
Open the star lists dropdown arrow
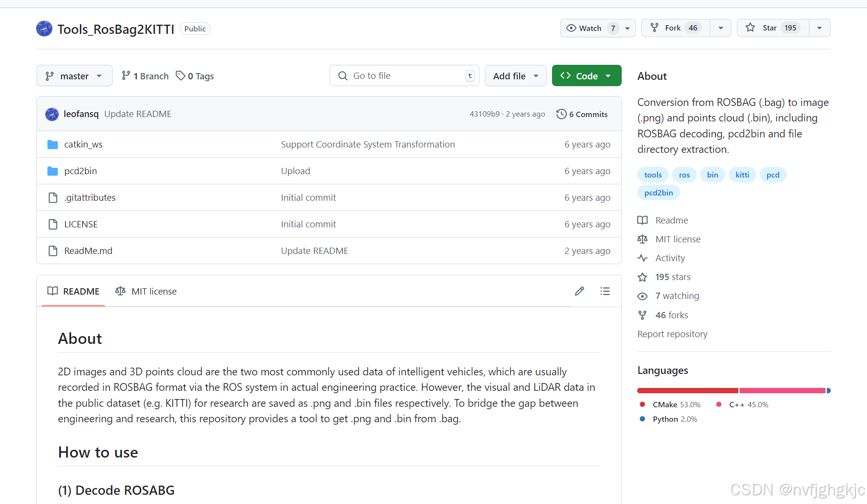(x=820, y=28)
